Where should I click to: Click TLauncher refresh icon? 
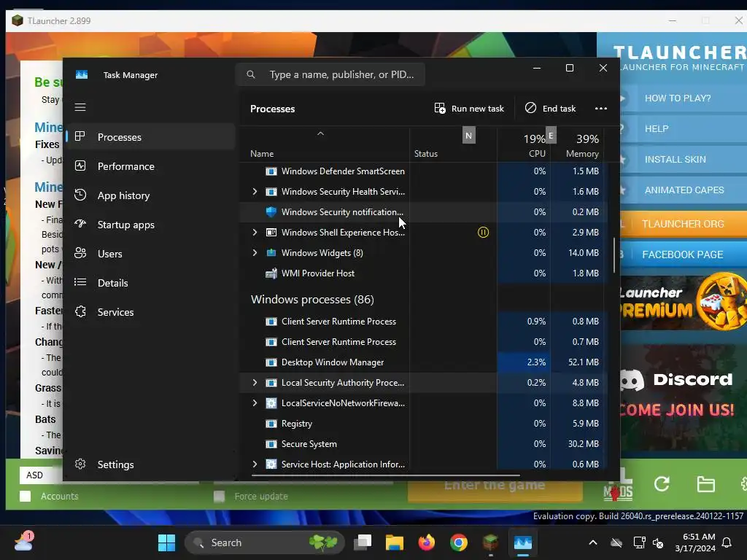tap(662, 484)
